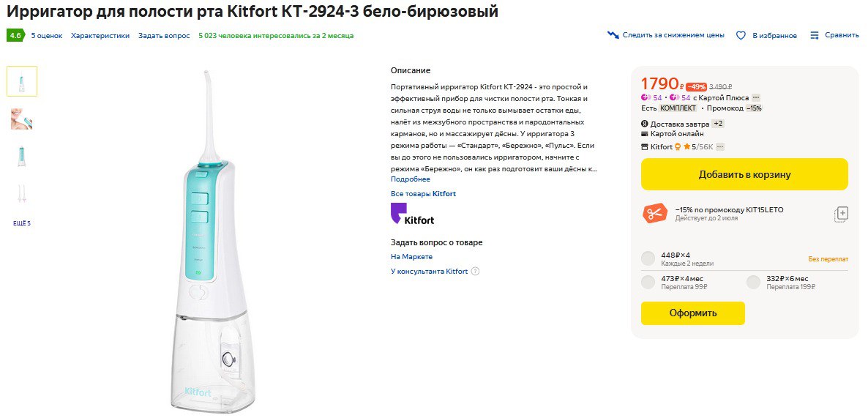Open all Kitfort products link
The image size is (868, 418).
[423, 194]
